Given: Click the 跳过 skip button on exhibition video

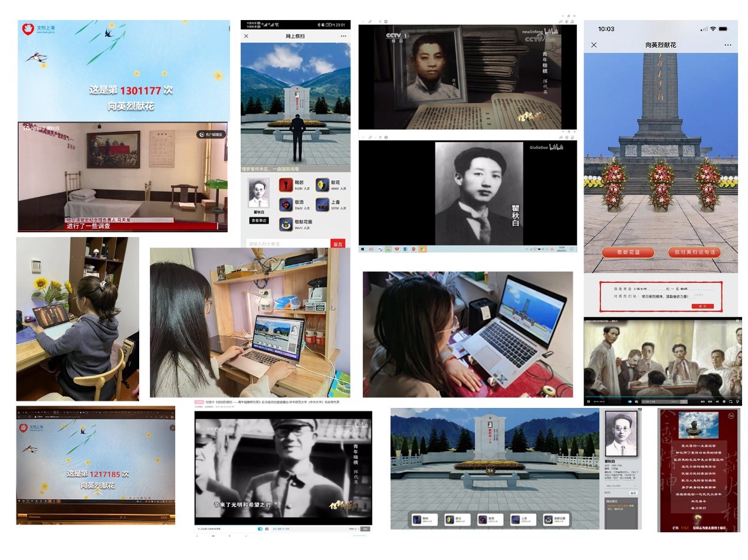Looking at the screenshot, I should (x=211, y=134).
